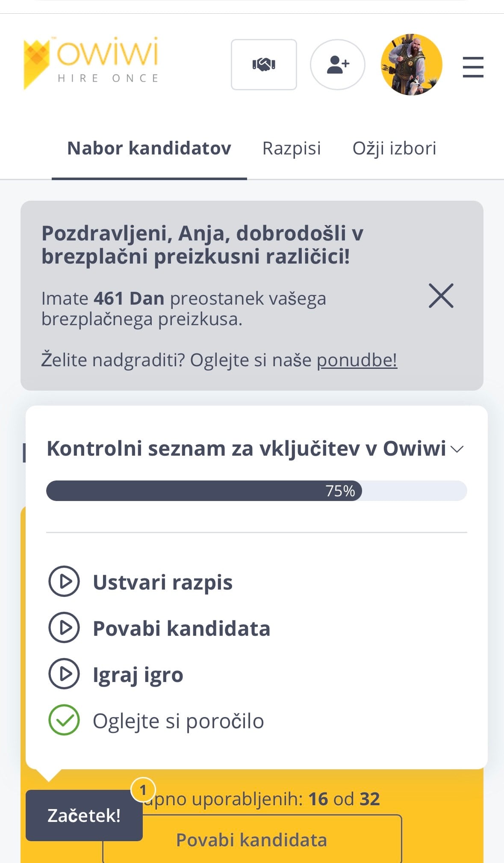Play the Igraj igro tutorial icon
504x863 pixels.
tap(64, 674)
